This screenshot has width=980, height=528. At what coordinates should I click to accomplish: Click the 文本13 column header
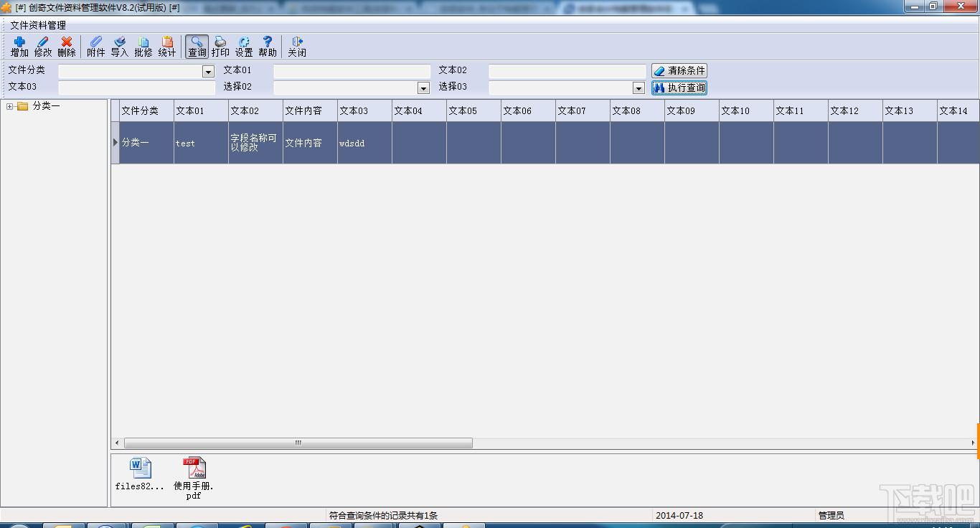coord(910,110)
